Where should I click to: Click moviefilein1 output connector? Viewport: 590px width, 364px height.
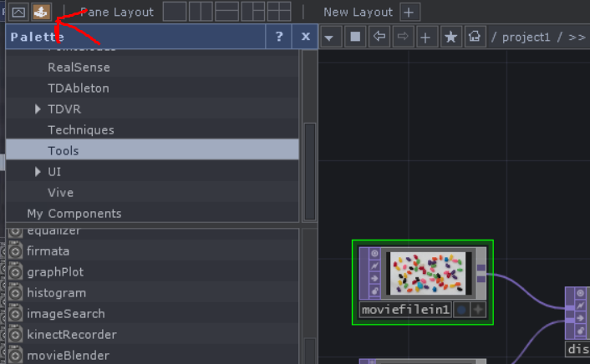pyautogui.click(x=481, y=273)
